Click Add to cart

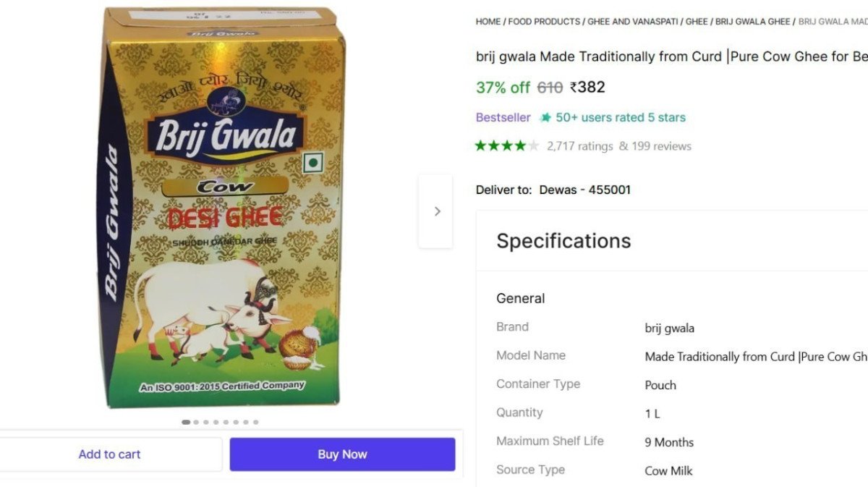110,454
